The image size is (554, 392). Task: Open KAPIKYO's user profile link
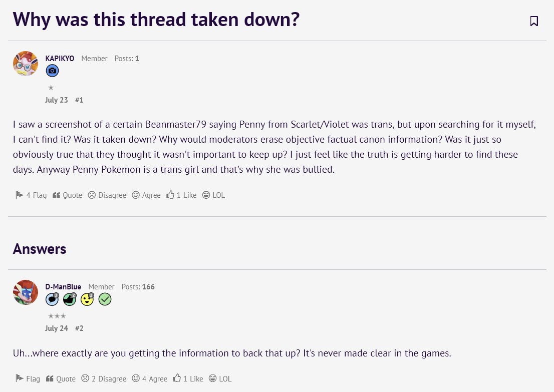click(x=60, y=59)
